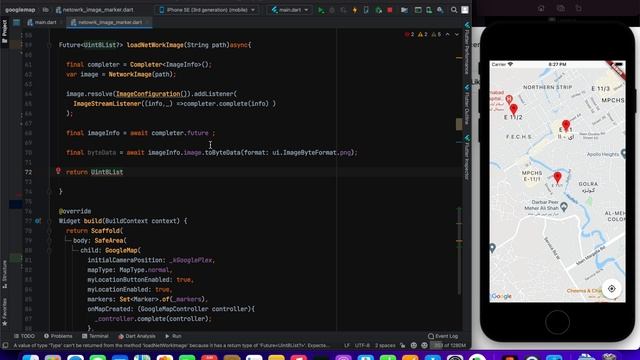Click the SDK manager toolbar icon
This screenshot has width=640, height=360.
pos(440,10)
